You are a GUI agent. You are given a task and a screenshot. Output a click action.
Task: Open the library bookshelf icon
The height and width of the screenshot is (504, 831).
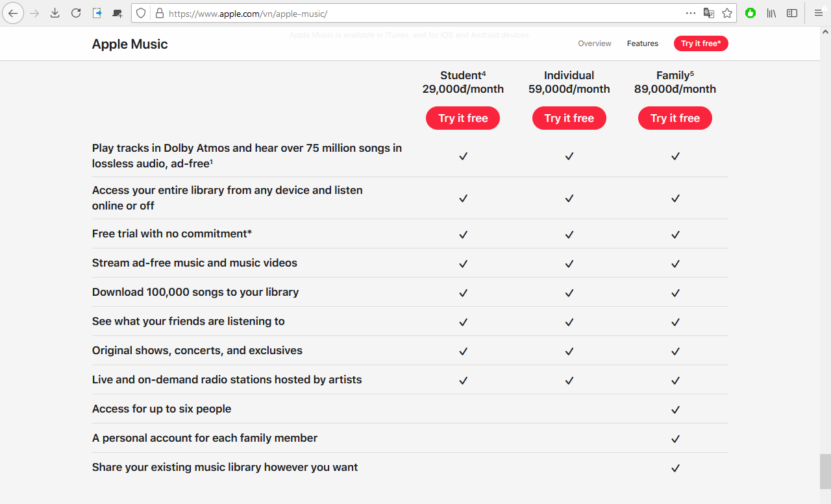pos(771,13)
